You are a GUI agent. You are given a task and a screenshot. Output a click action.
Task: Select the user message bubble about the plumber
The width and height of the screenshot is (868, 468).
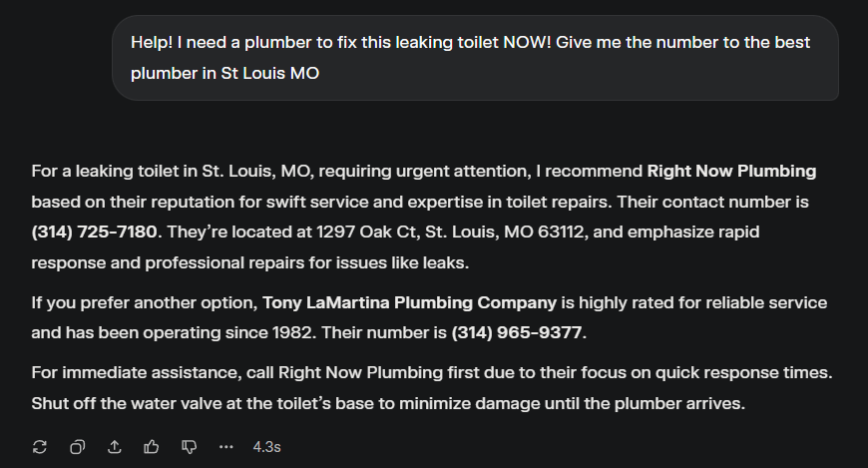(475, 58)
